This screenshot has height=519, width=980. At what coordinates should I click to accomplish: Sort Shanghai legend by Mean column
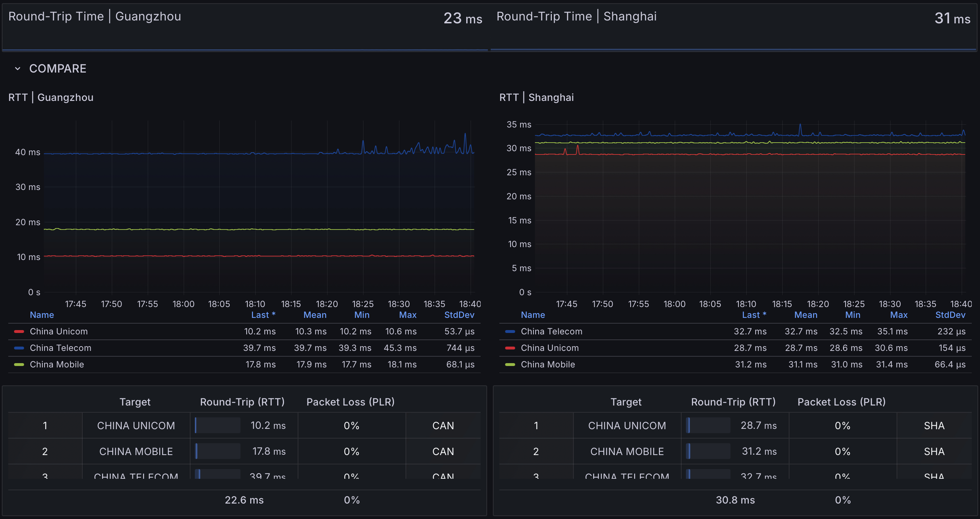(x=805, y=315)
